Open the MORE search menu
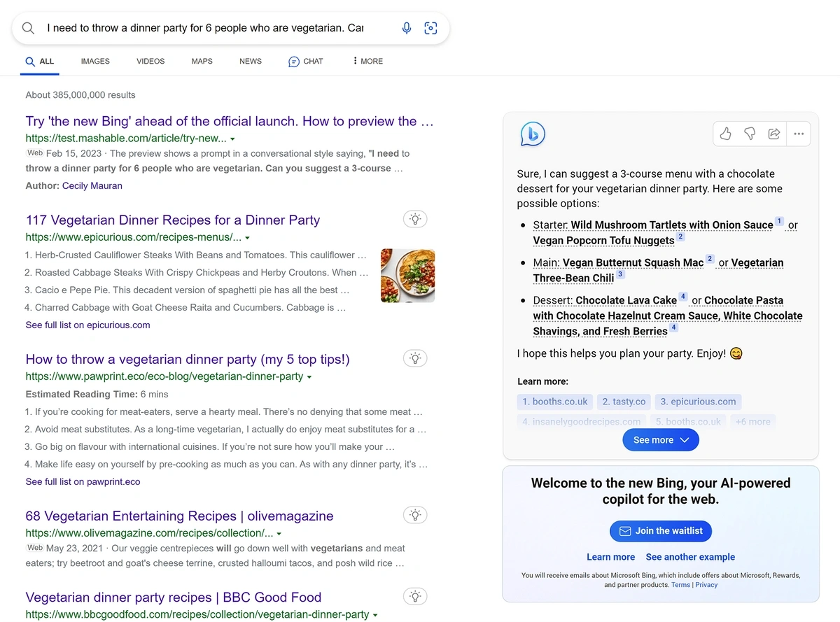The height and width of the screenshot is (622, 840). pyautogui.click(x=367, y=61)
